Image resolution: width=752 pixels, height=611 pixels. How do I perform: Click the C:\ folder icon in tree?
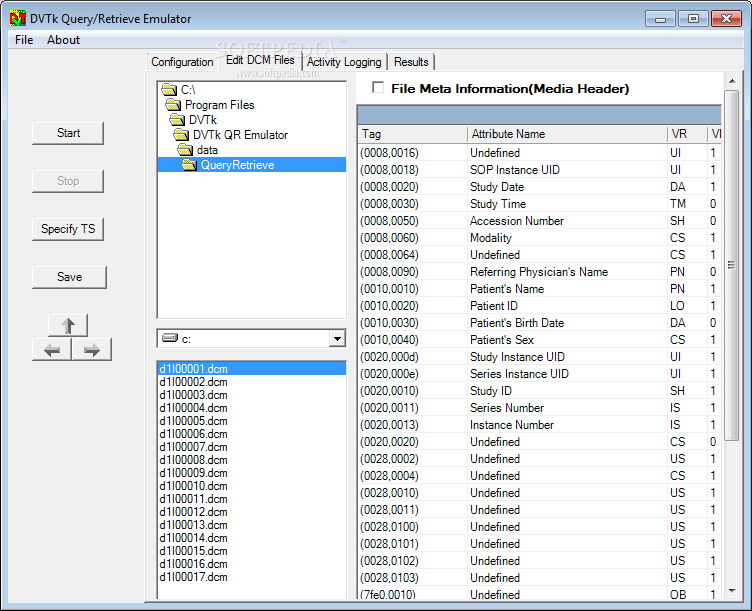point(169,90)
